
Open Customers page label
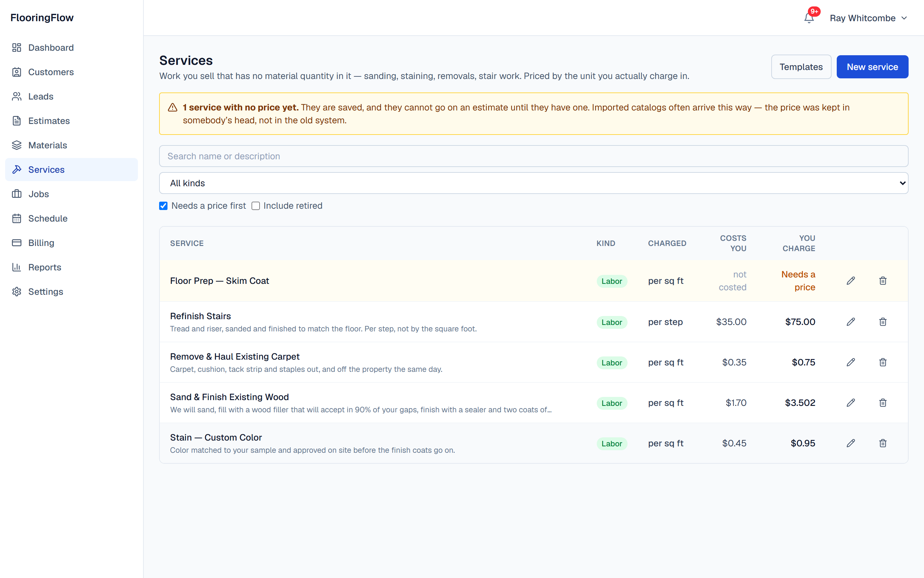(x=51, y=72)
